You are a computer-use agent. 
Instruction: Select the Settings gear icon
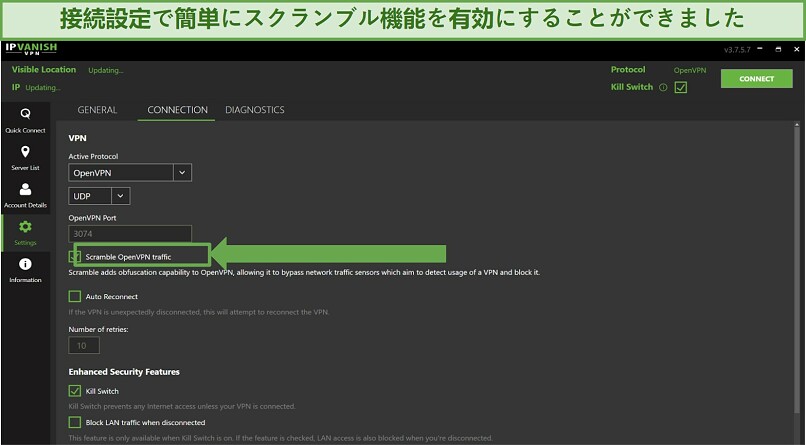[25, 227]
